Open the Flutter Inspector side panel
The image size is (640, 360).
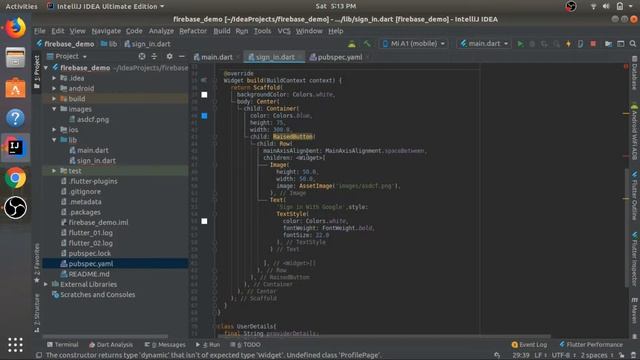click(634, 259)
